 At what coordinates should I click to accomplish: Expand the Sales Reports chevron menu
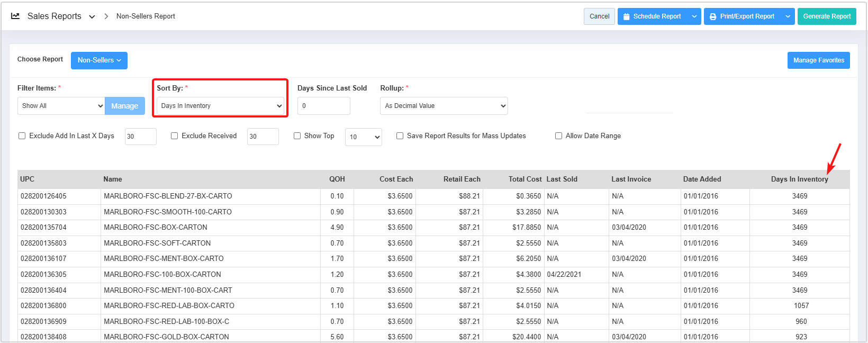pos(92,17)
